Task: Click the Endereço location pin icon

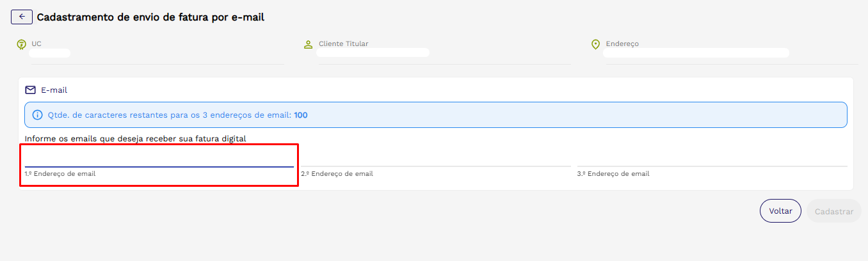Action: (x=595, y=44)
